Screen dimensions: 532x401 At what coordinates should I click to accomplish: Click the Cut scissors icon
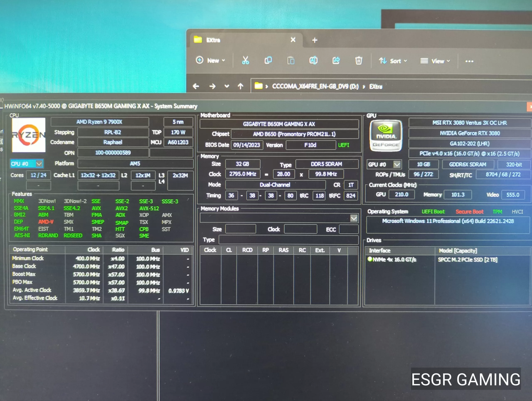245,60
